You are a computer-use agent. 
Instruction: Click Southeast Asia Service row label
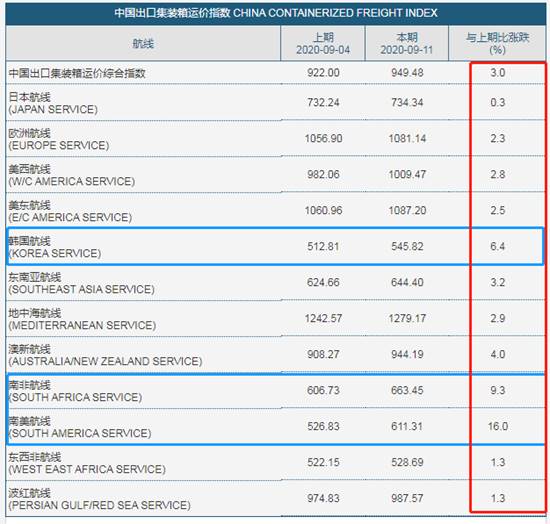click(x=81, y=283)
